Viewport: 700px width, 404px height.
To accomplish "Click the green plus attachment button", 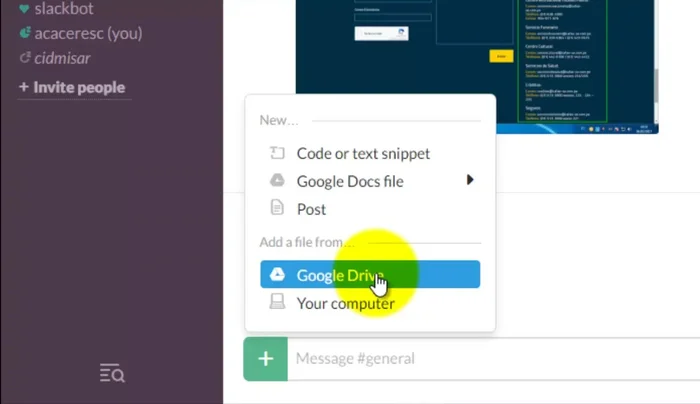I will [265, 359].
